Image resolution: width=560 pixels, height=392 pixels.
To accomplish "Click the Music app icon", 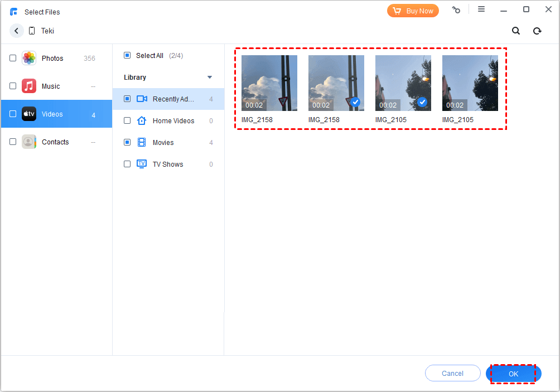I will point(29,86).
